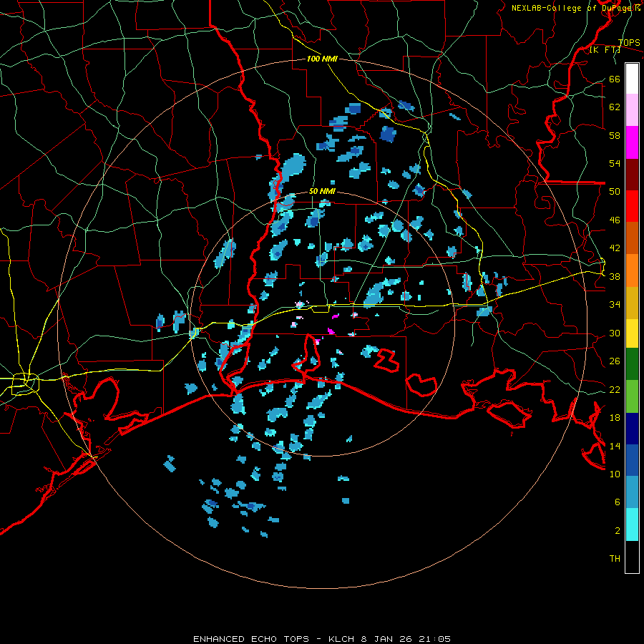Click the dark green 30 K FT legend swatch
This screenshot has width=644, height=644.
(x=632, y=364)
